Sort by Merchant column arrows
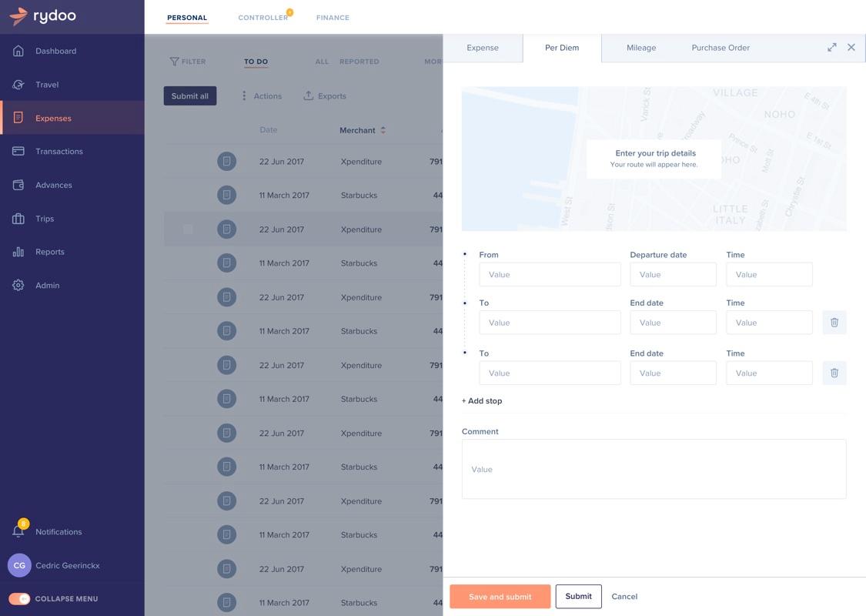Image resolution: width=866 pixels, height=616 pixels. (383, 130)
